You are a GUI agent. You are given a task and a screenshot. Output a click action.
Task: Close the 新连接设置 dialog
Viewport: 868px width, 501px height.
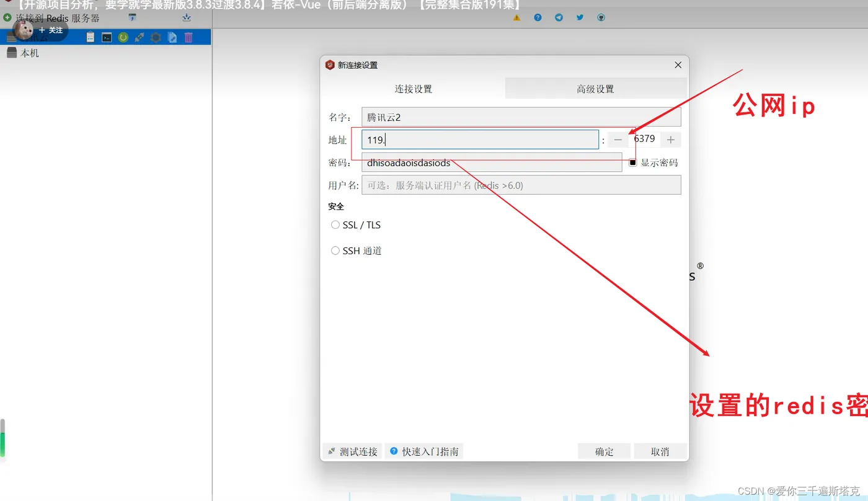tap(678, 65)
